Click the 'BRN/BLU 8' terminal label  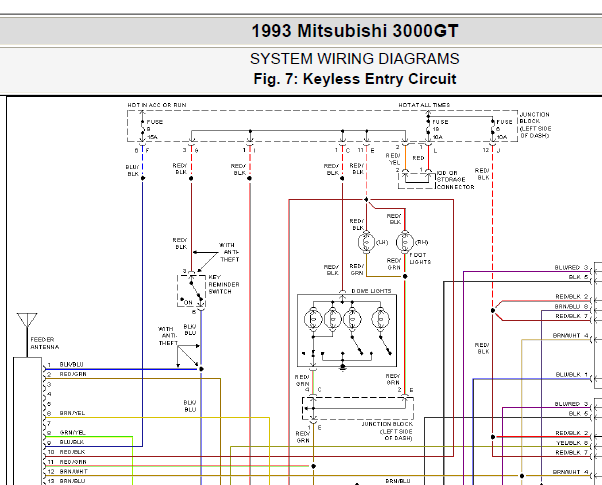pos(571,306)
